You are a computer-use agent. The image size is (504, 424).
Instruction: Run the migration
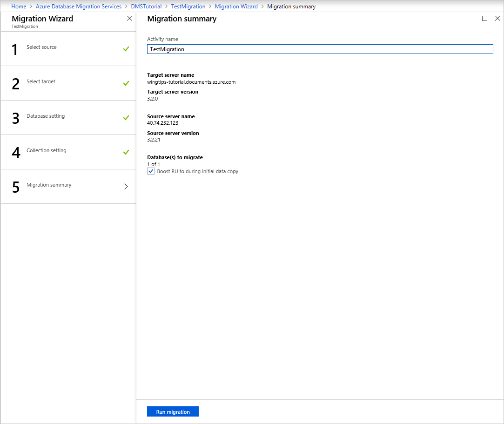[173, 411]
